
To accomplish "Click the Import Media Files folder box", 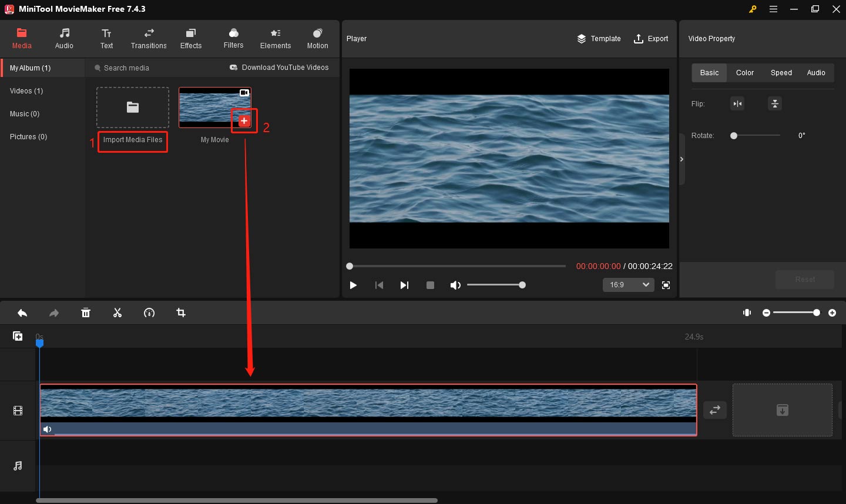I will [x=133, y=107].
